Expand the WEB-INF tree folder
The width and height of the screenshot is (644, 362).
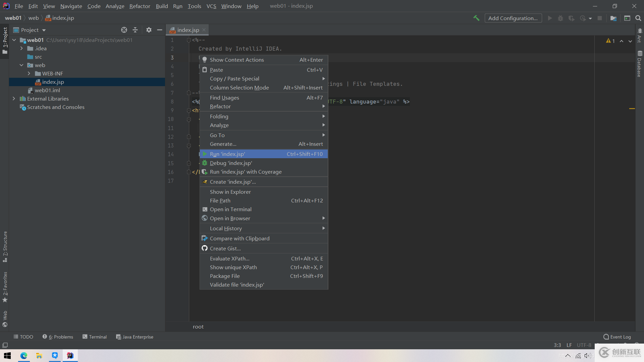tap(28, 73)
